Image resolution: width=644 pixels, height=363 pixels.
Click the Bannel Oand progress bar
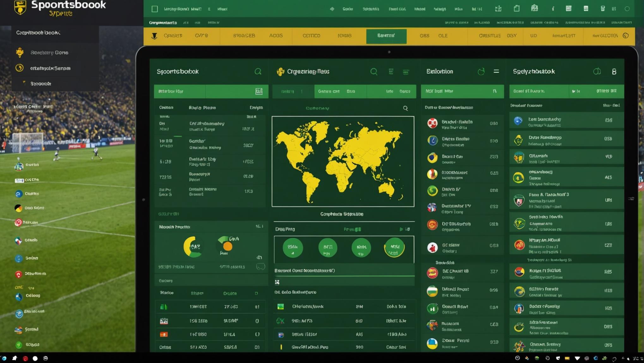[x=344, y=276]
